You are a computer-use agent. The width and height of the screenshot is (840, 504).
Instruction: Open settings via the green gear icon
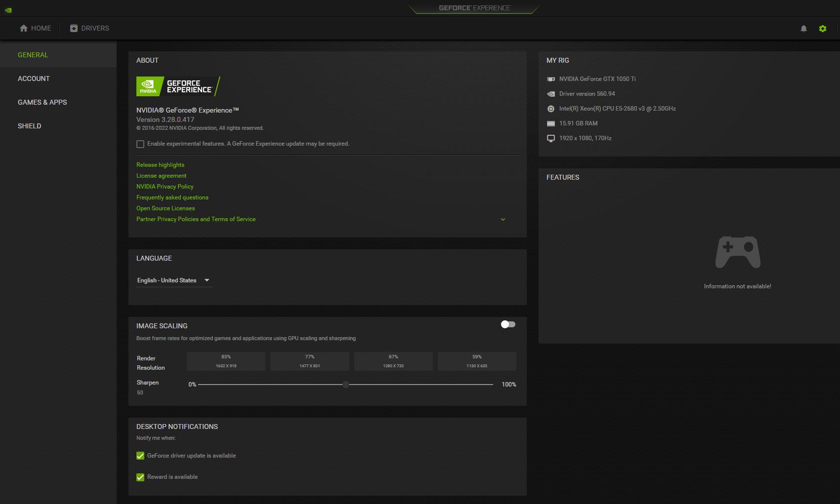(x=823, y=29)
